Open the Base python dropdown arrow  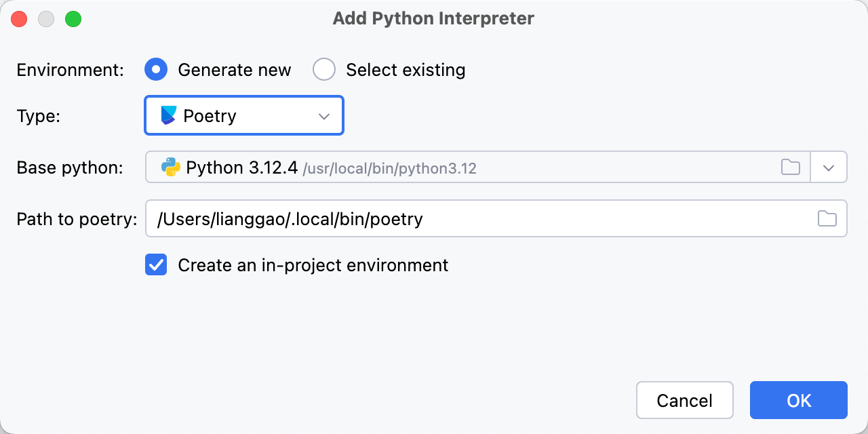[829, 167]
